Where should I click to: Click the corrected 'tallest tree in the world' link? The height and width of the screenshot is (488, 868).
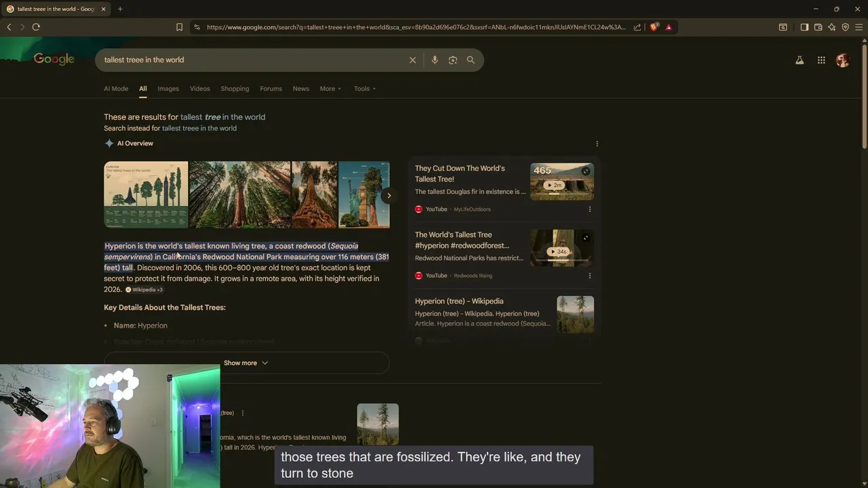(222, 117)
